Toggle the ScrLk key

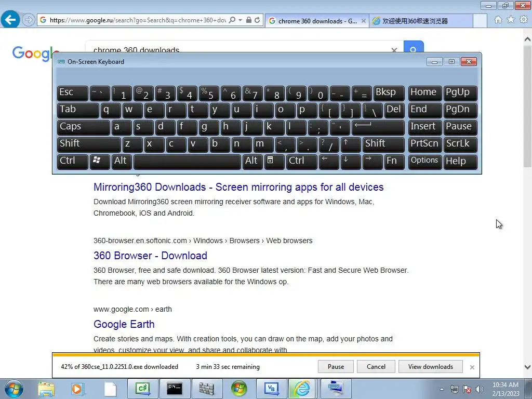click(460, 144)
